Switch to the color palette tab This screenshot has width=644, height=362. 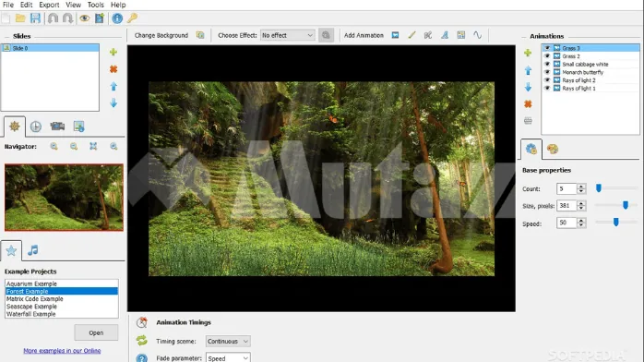pyautogui.click(x=553, y=149)
